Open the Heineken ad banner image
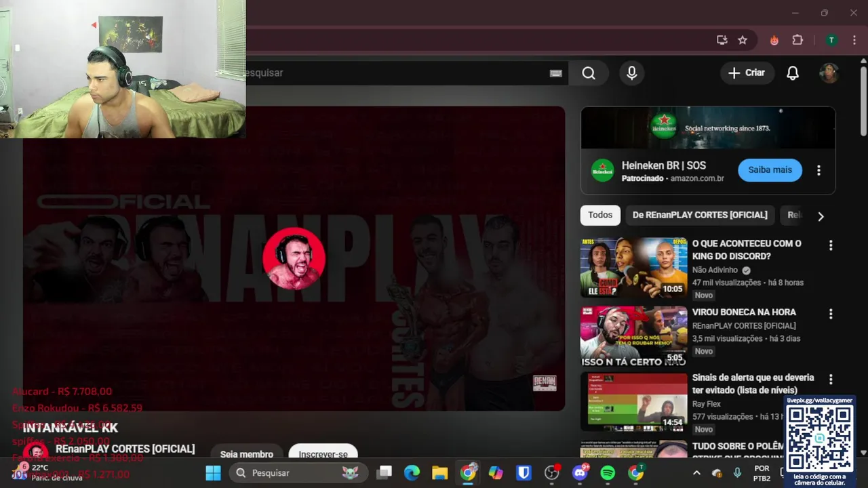 [708, 127]
